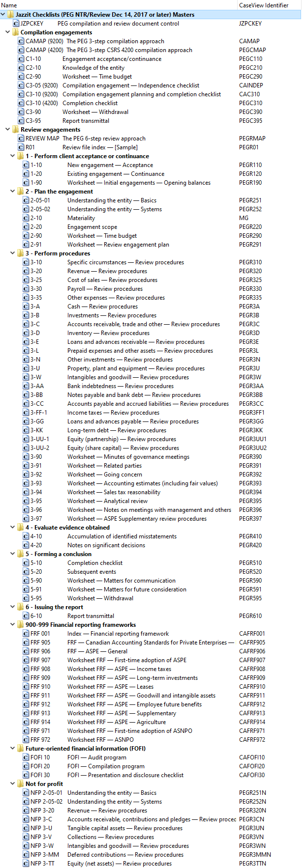Collapse the Compilation engagements folder
Image resolution: width=305 pixels, height=868 pixels.
point(8,32)
